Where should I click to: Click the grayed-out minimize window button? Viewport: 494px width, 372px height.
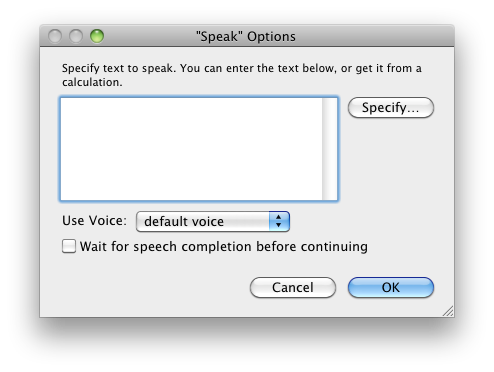[x=76, y=36]
